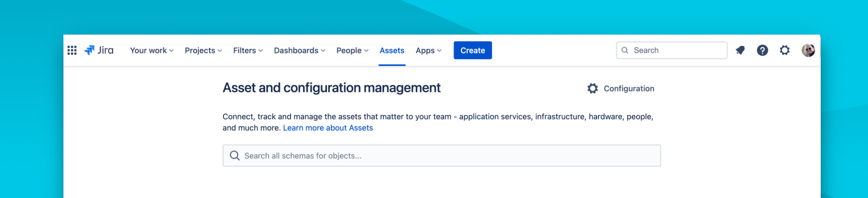This screenshot has width=868, height=198.
Task: Open the app switcher grid icon
Action: click(x=72, y=50)
